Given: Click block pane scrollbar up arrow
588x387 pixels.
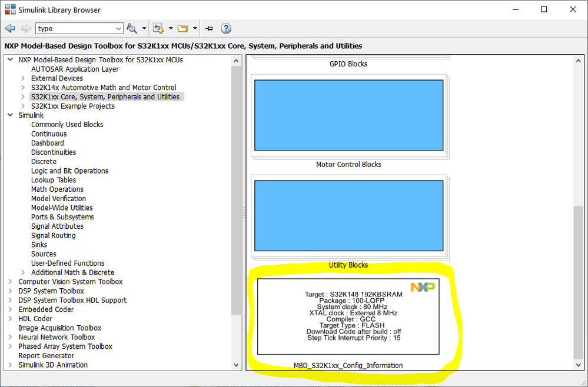Looking at the screenshot, I should tap(578, 61).
